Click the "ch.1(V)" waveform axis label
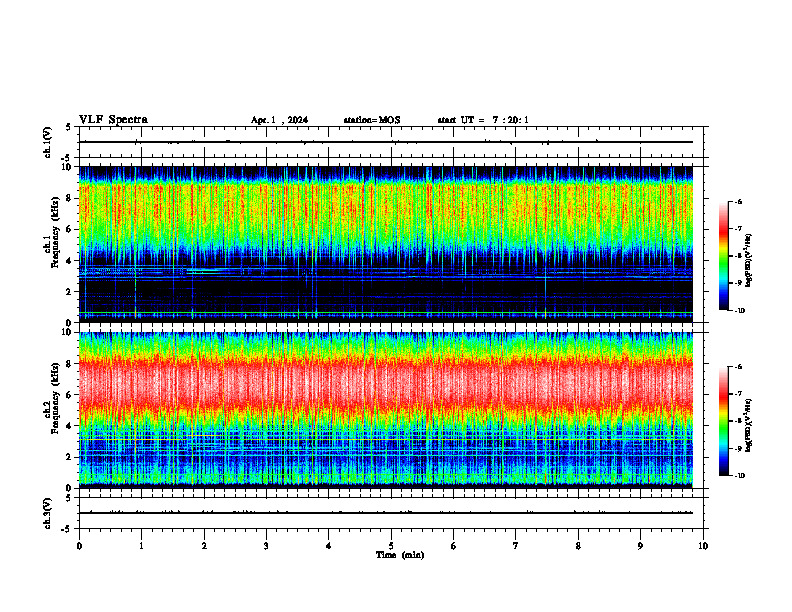Image resolution: width=792 pixels, height=612 pixels. pyautogui.click(x=47, y=142)
